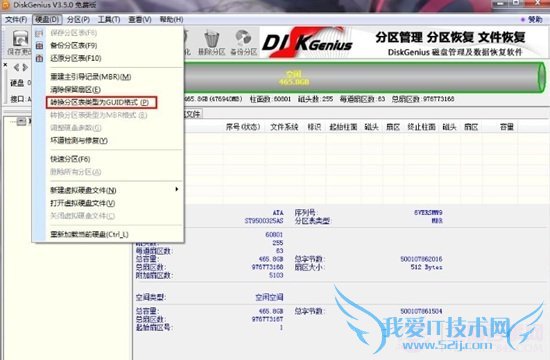Click the 扇区大小 label
The width and height of the screenshot is (550, 360).
tap(309, 267)
